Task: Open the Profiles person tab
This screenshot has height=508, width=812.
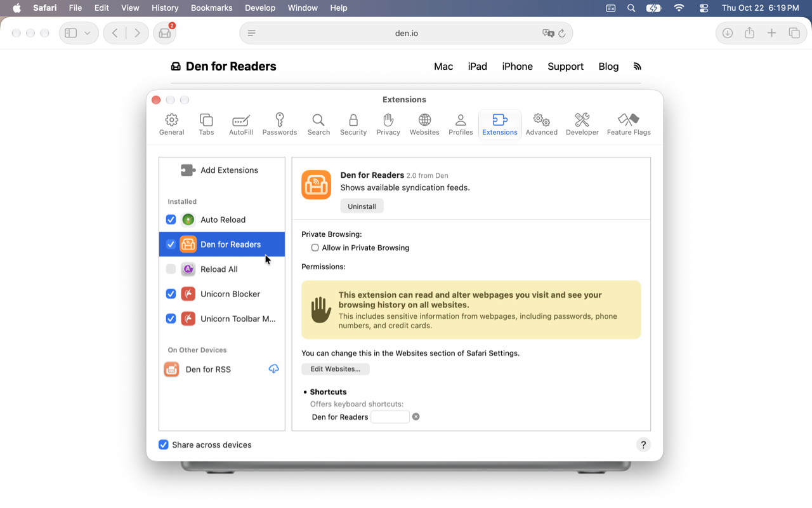Action: point(461,124)
